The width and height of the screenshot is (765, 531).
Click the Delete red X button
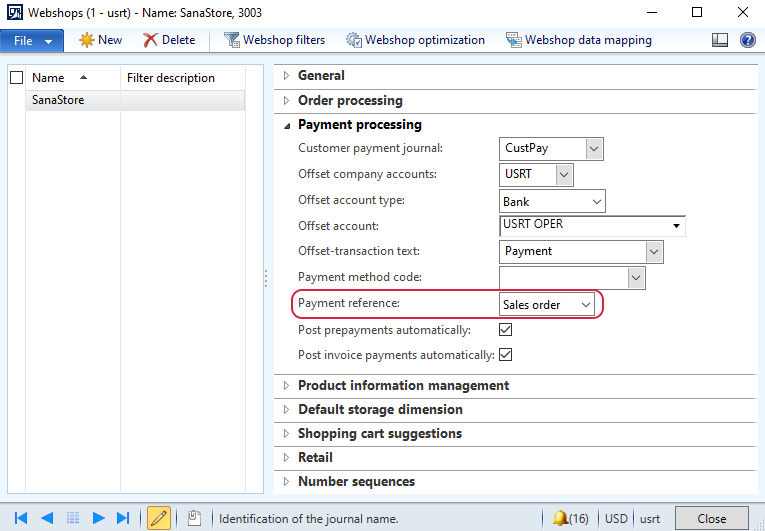pos(169,40)
